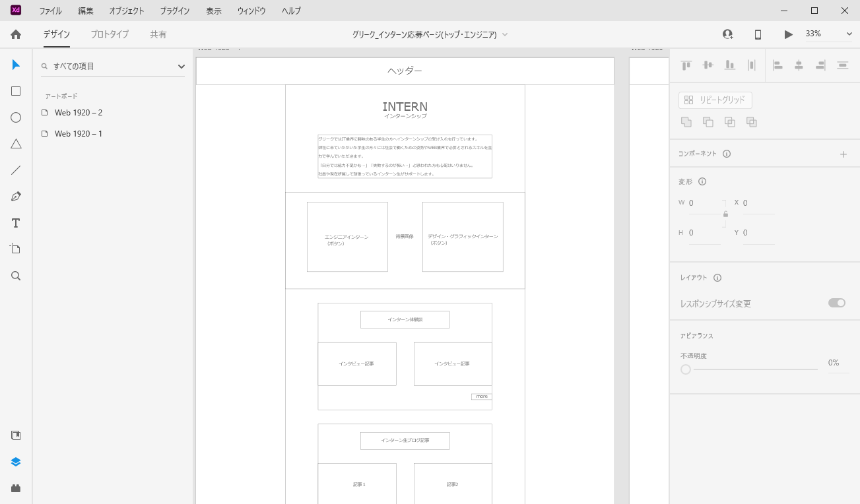Open the ヘルプ menu

[x=291, y=11]
